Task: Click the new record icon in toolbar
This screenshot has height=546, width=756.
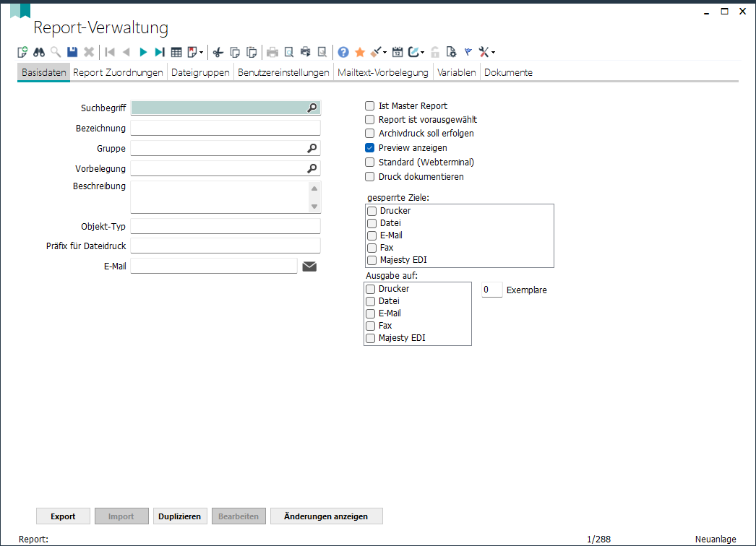Action: point(22,52)
